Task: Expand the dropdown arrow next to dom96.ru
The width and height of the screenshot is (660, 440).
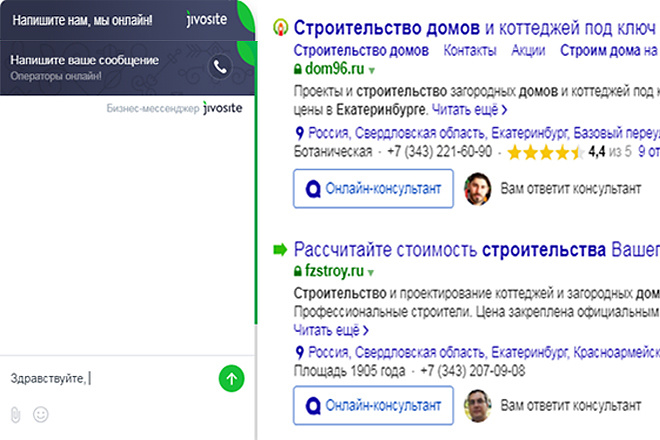Action: coord(371,70)
